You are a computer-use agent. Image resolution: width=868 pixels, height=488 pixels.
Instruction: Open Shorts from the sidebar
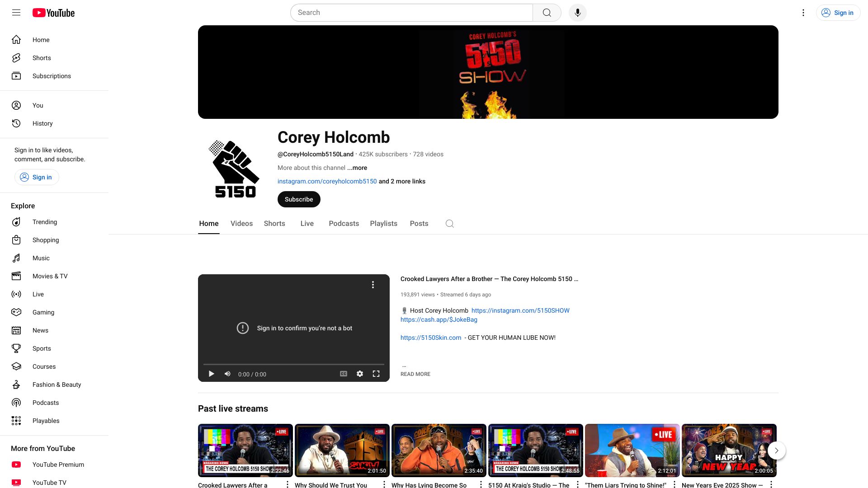click(42, 58)
